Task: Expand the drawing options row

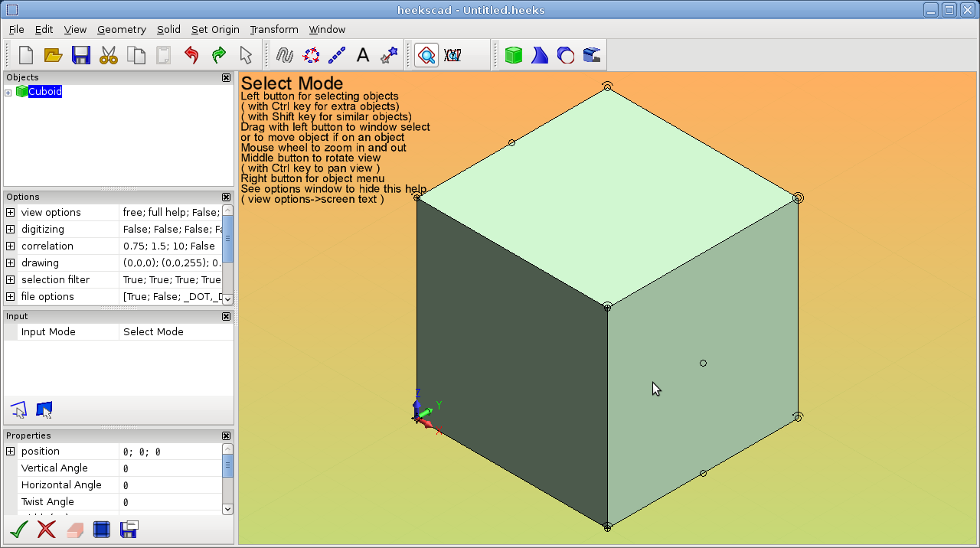Action: tap(10, 263)
